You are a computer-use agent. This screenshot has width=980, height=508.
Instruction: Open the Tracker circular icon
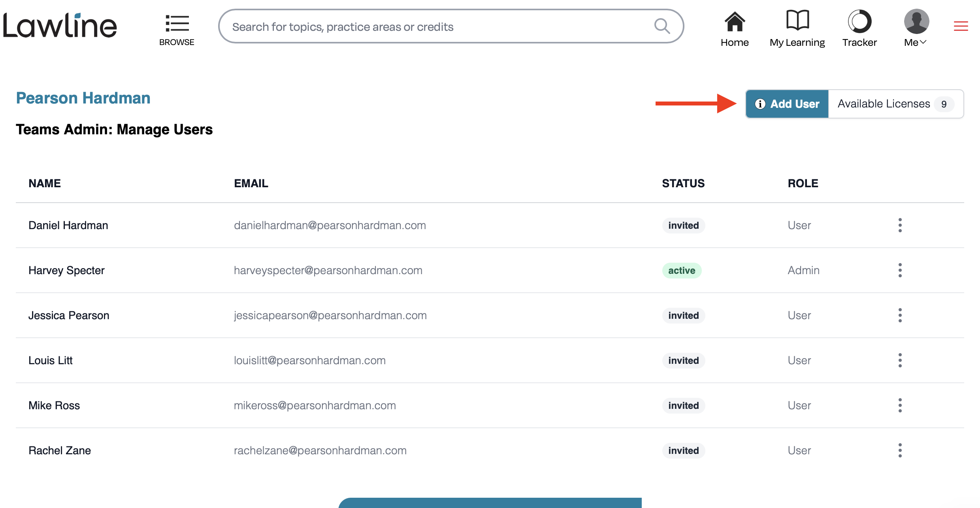859,21
